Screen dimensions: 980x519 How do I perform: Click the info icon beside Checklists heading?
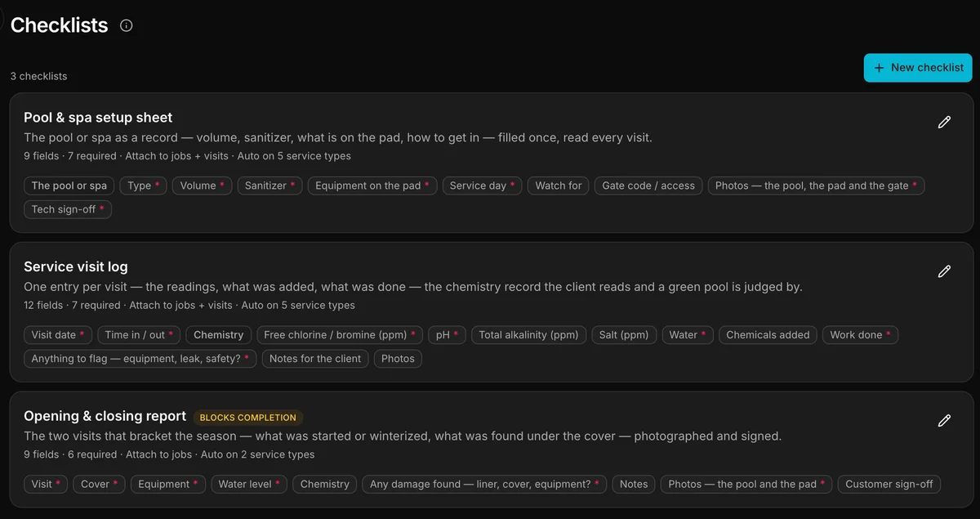[x=126, y=25]
